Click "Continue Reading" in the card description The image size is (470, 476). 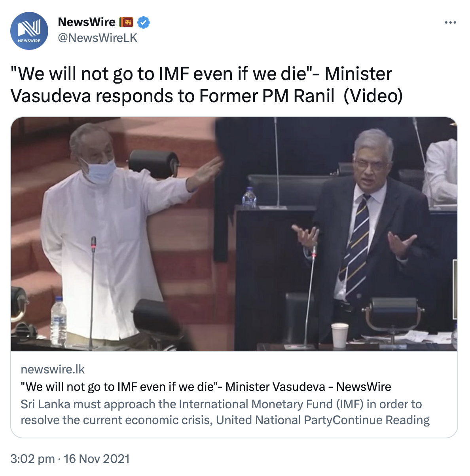click(x=381, y=420)
